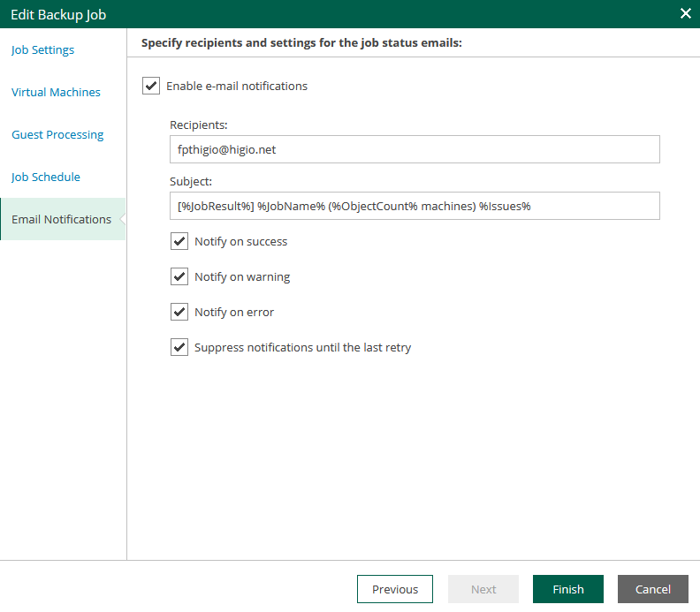Disable the Enable e-mail notifications checkbox

point(151,87)
